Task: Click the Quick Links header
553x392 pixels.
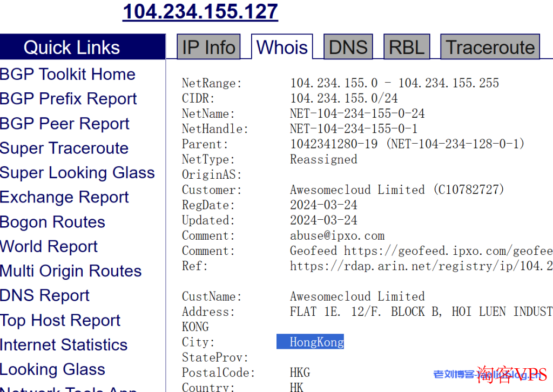Action: [x=83, y=47]
